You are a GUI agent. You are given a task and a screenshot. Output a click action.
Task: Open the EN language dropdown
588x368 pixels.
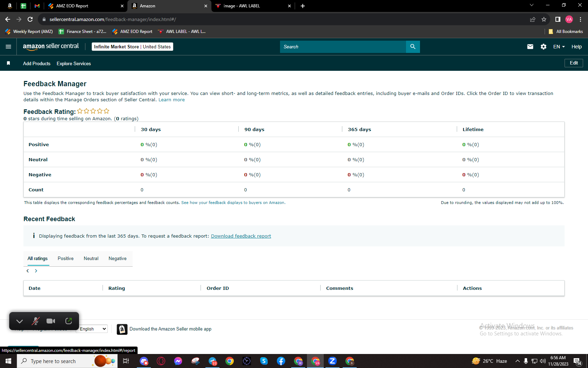coord(559,47)
